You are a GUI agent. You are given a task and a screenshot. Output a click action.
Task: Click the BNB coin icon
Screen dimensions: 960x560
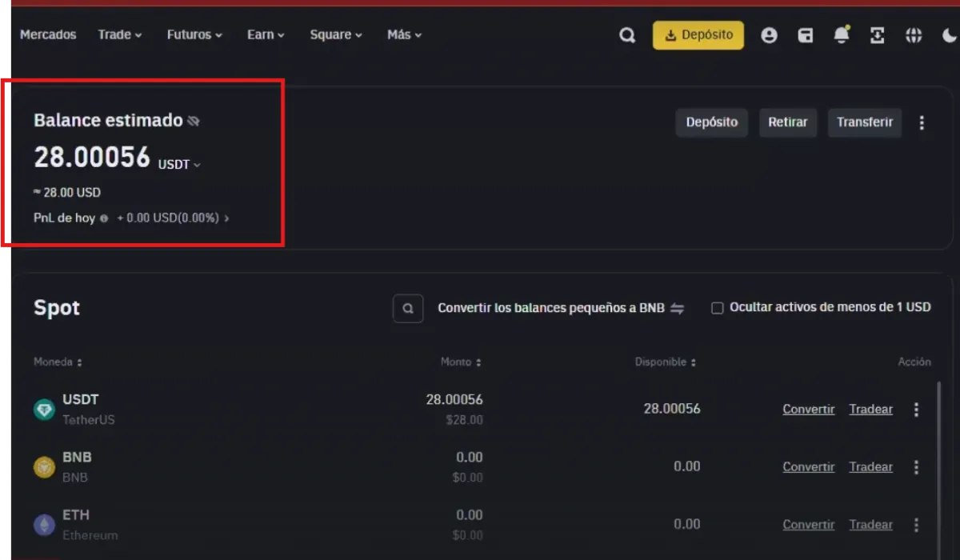tap(44, 467)
